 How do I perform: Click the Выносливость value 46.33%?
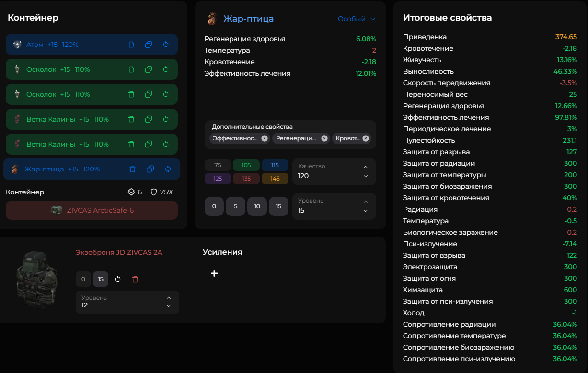click(x=565, y=71)
